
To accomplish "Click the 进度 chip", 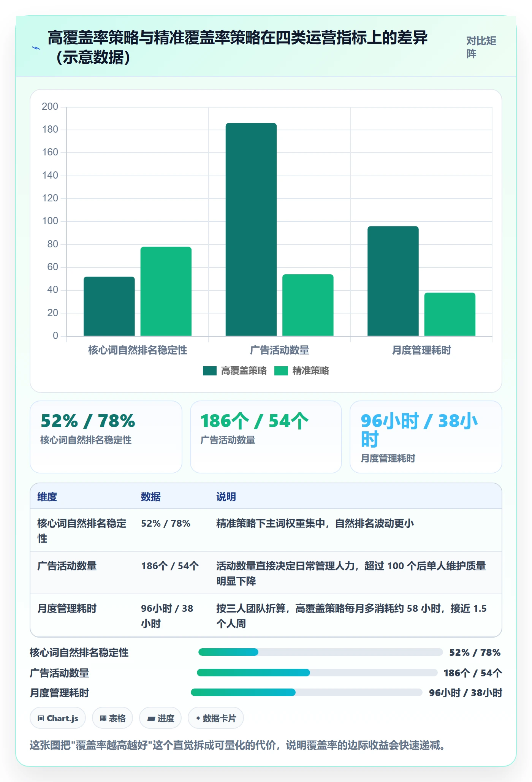I will [x=160, y=718].
